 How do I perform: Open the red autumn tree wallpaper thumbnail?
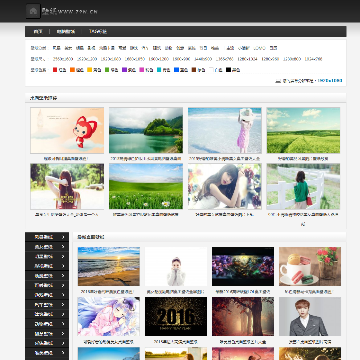coord(243,317)
